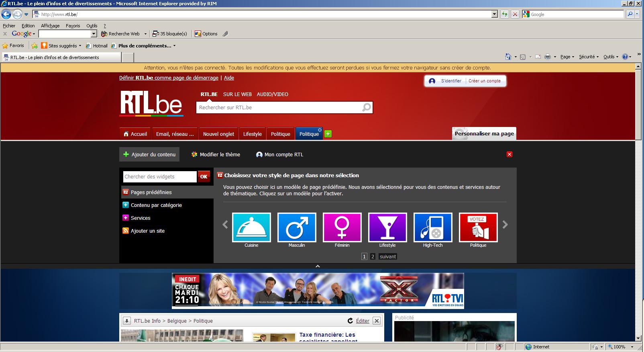
Task: Collapse the personalization panel with up chevron
Action: tap(318, 266)
